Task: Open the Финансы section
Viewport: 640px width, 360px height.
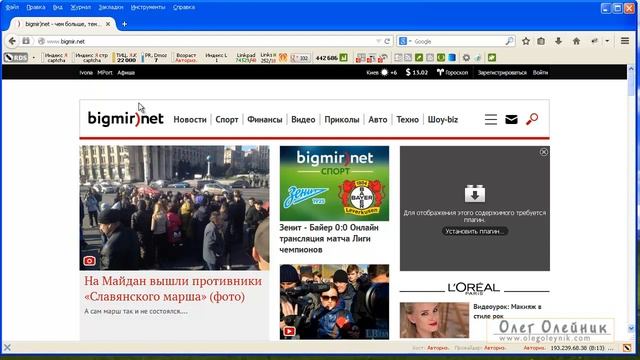Action: click(264, 120)
